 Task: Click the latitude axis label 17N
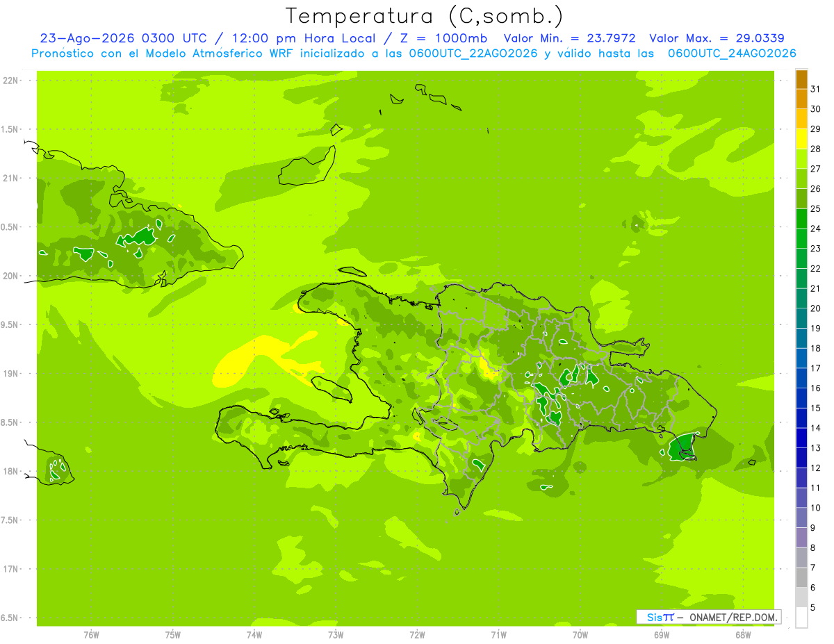coord(12,569)
